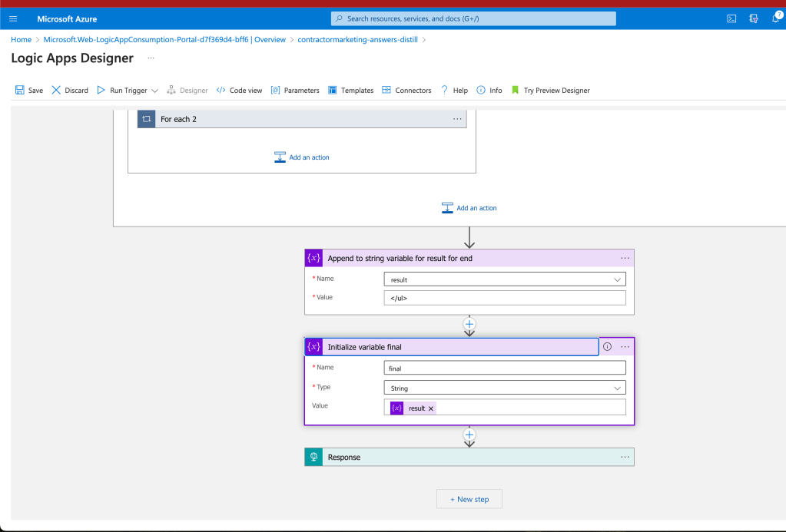Screen dimensions: 786x532
Task: Click the Name field containing final
Action: tap(505, 368)
